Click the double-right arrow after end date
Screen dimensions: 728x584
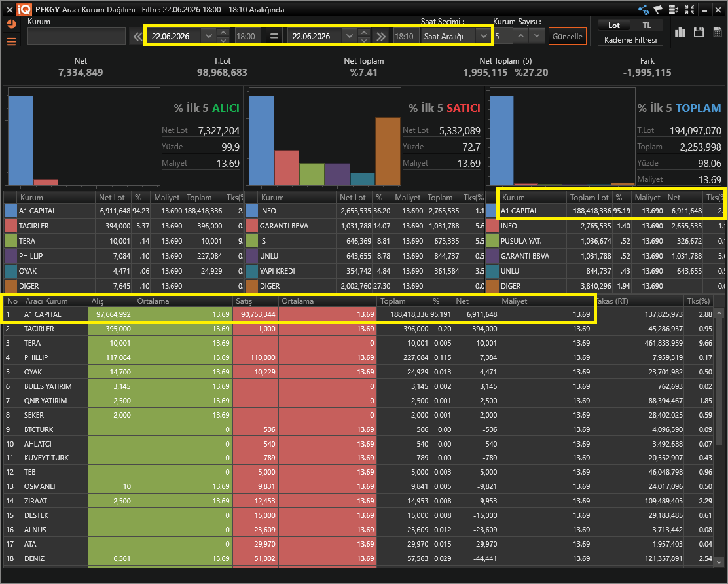point(381,36)
